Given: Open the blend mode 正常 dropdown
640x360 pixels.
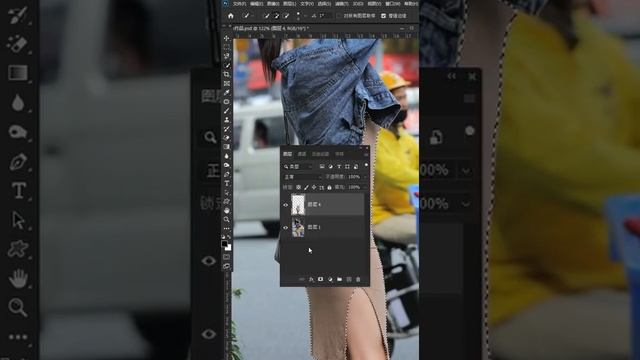Looking at the screenshot, I should point(302,177).
